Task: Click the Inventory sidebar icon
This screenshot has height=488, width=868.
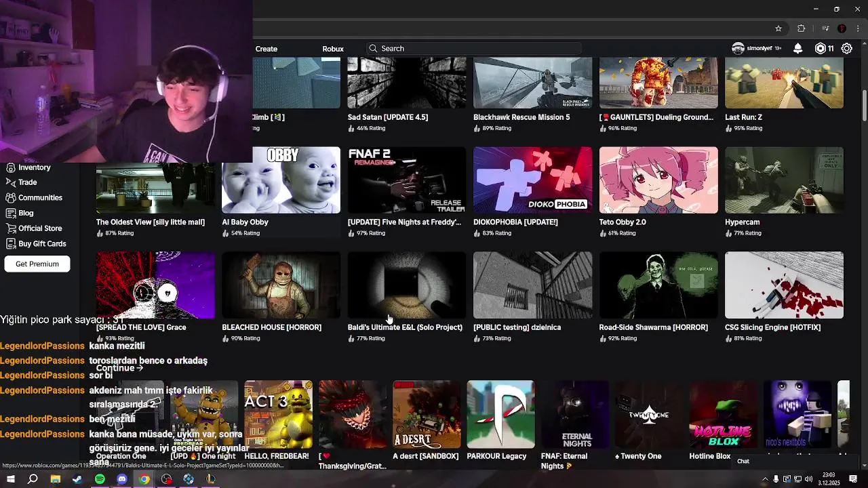Action: click(11, 167)
